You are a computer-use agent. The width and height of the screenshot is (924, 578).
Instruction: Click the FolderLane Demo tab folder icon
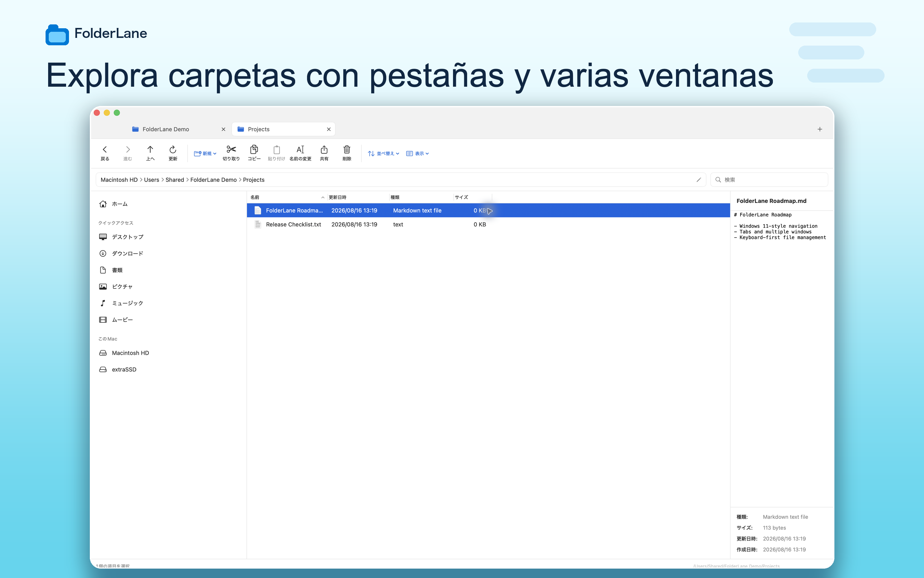click(x=135, y=129)
